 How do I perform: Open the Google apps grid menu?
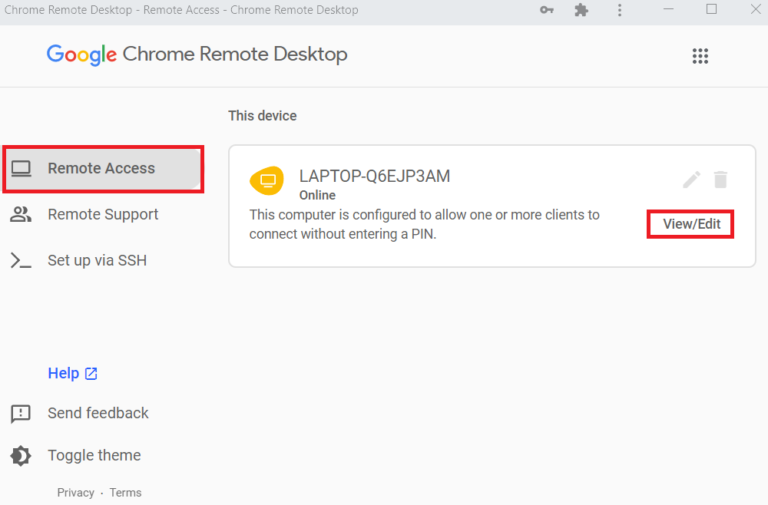[700, 56]
